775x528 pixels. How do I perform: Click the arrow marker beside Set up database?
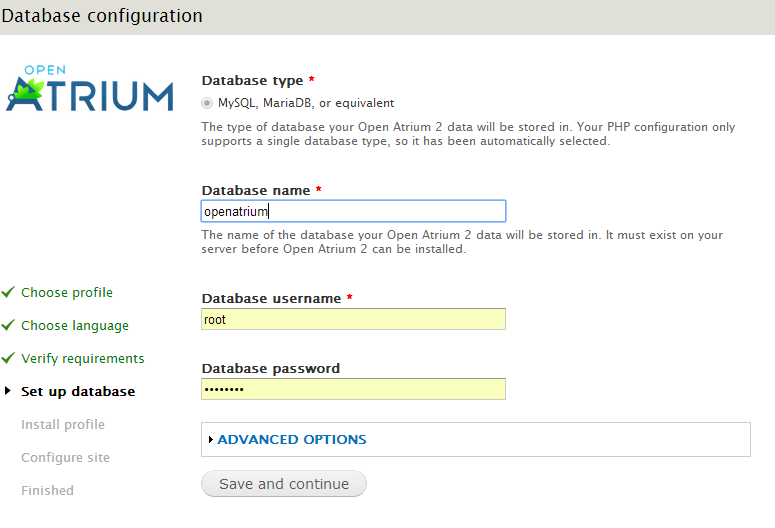(x=8, y=391)
